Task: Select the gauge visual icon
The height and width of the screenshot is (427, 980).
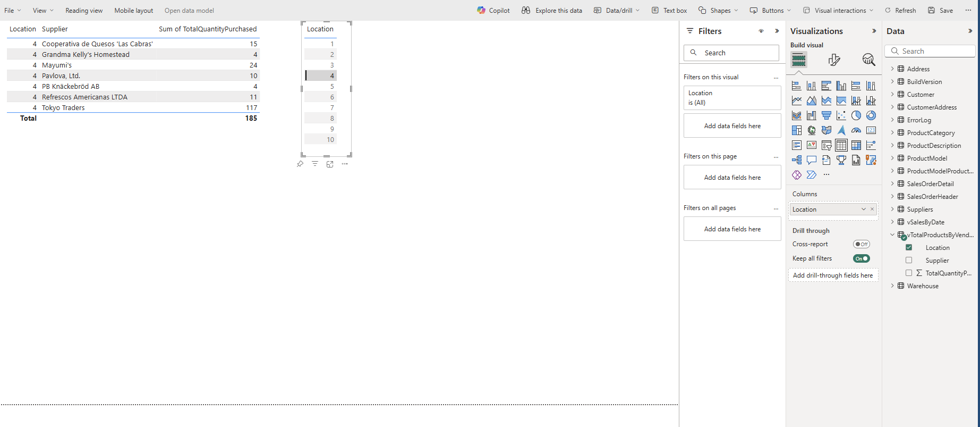Action: [856, 130]
